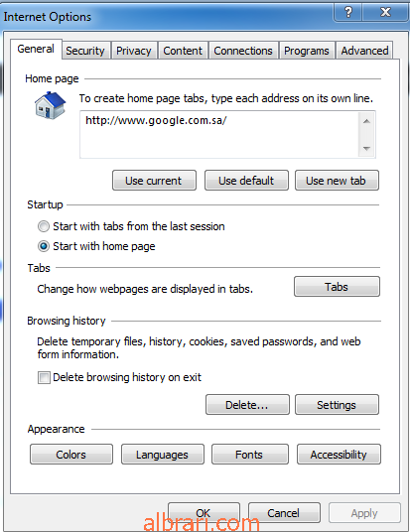The image size is (410, 532).
Task: Open the Privacy tab
Action: click(134, 51)
